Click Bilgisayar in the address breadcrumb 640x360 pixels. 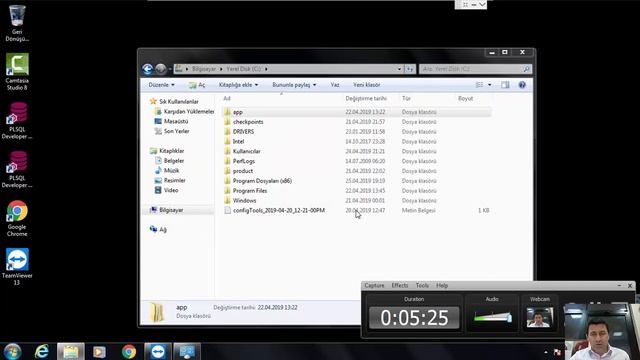click(204, 69)
